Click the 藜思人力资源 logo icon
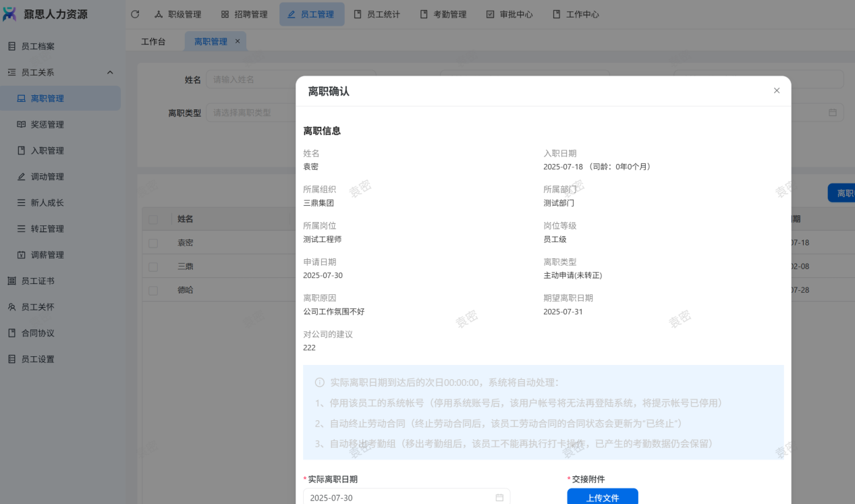This screenshot has width=855, height=504. click(9, 14)
